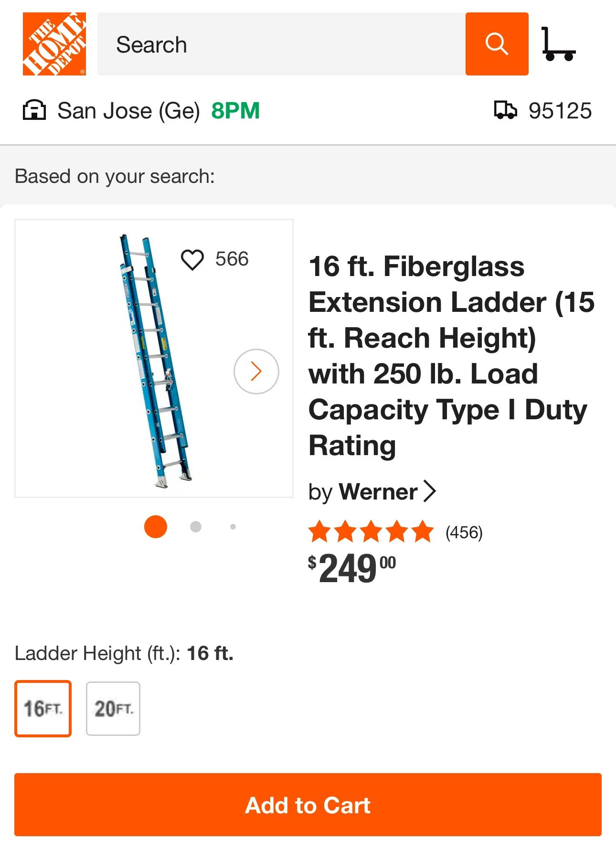
Task: Select the 20 ft. ladder height option
Action: 113,708
